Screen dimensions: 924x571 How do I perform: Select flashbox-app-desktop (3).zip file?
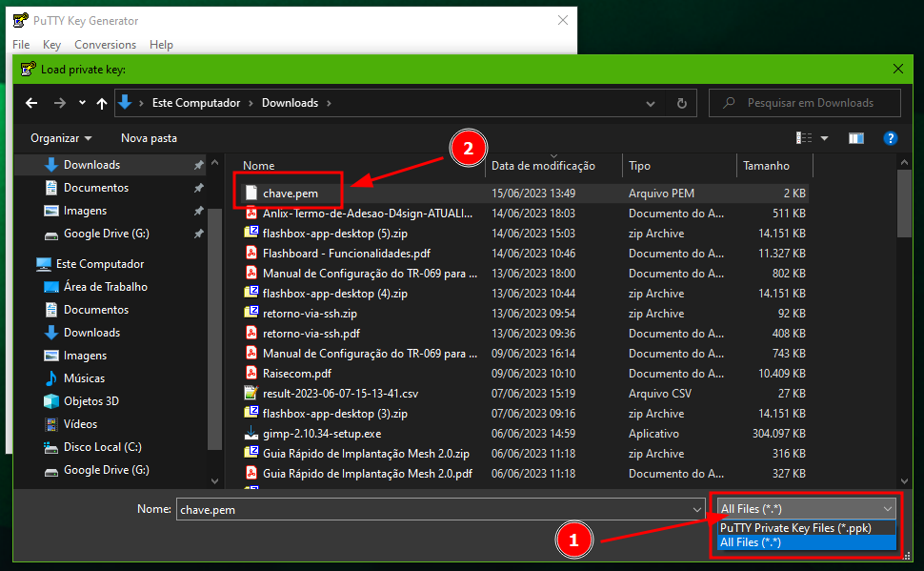click(334, 414)
